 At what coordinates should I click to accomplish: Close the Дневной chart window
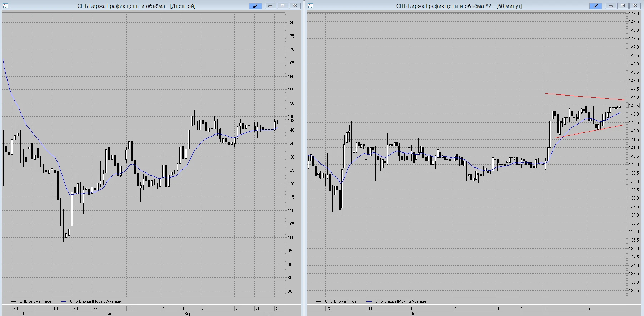294,6
